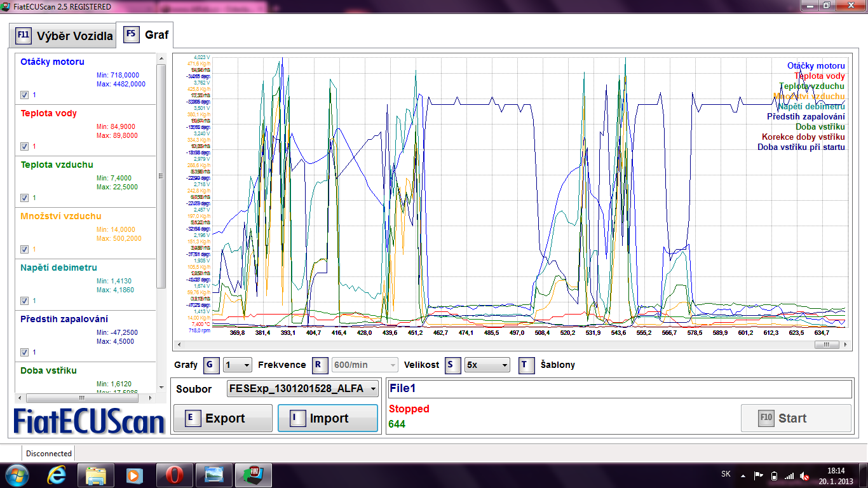868x488 pixels.
Task: Click the File1 name text field
Action: [619, 389]
